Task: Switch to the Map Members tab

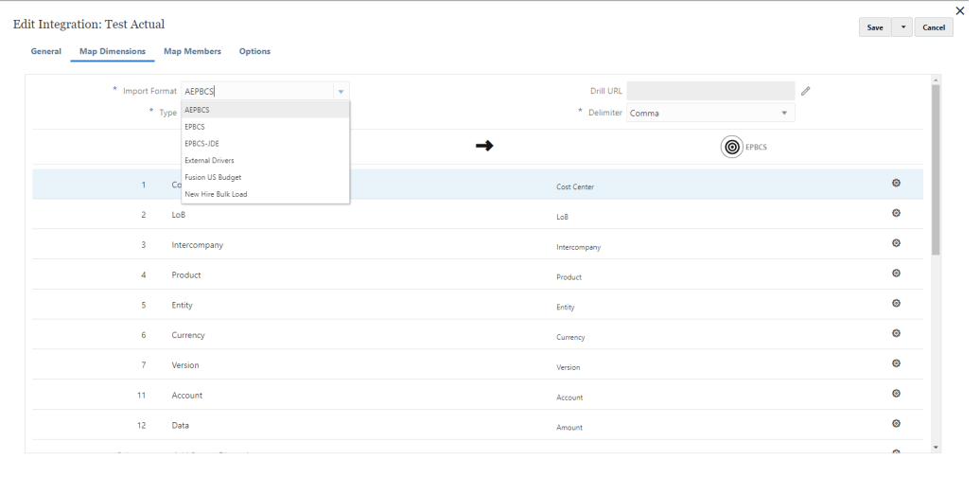Action: [193, 51]
